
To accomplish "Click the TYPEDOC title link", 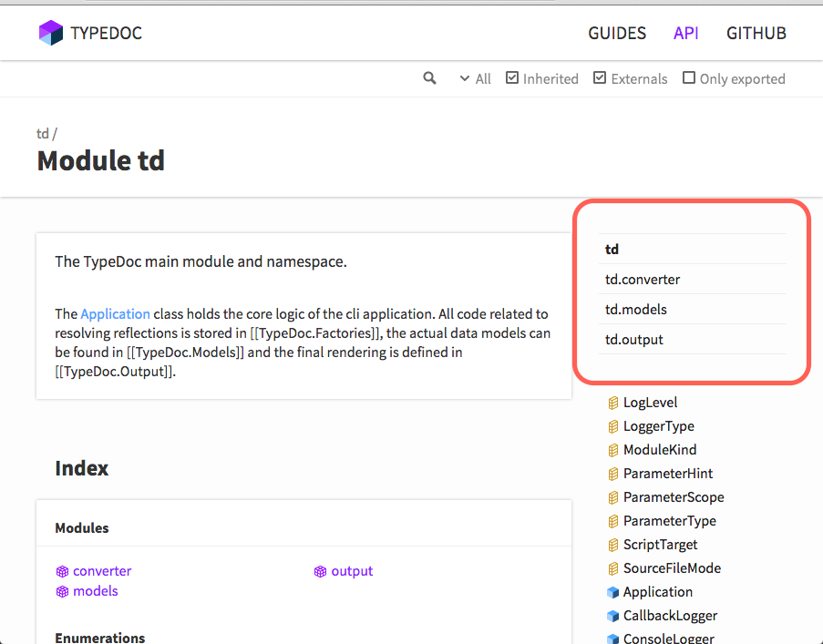I will 107,33.
